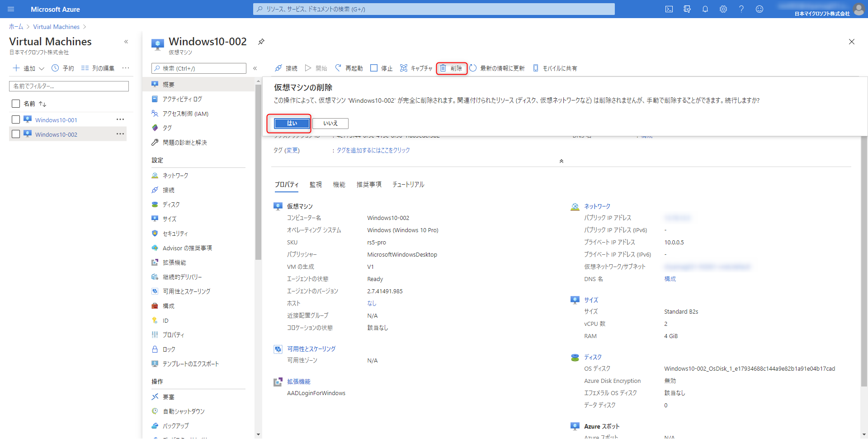Select the プロパティ tab
This screenshot has width=868, height=439.
[x=287, y=185]
